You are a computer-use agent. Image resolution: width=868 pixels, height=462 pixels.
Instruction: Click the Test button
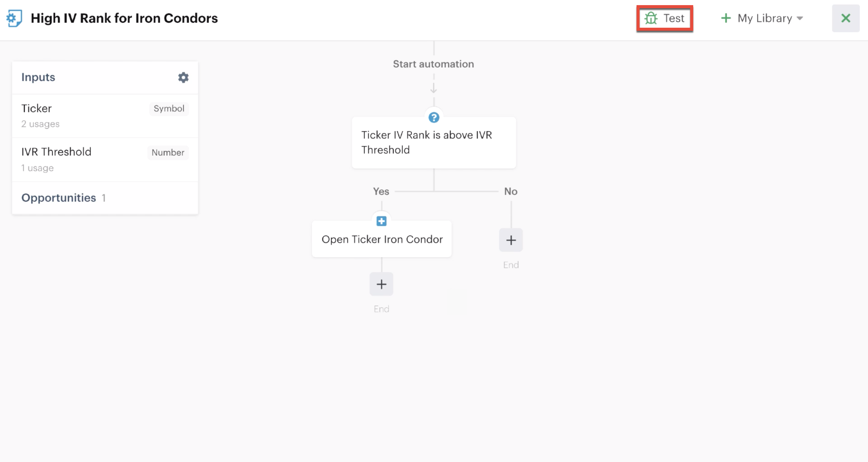point(665,18)
